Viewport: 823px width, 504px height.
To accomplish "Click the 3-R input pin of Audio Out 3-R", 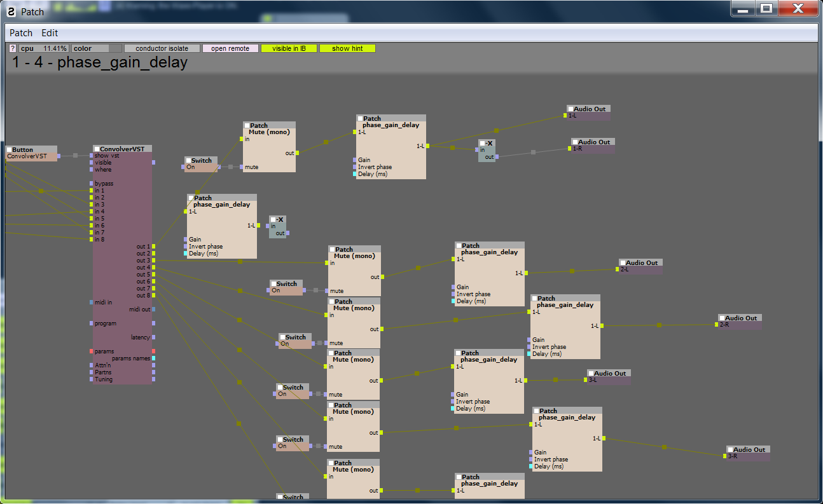I will pyautogui.click(x=724, y=456).
